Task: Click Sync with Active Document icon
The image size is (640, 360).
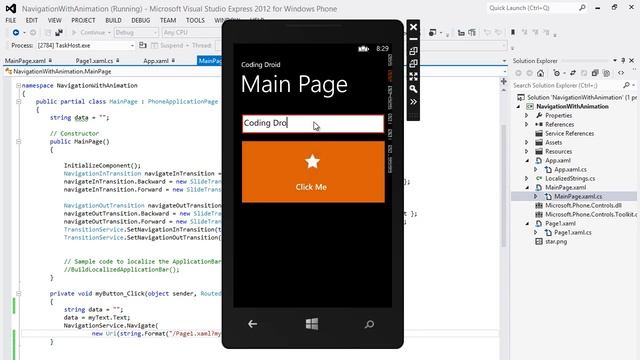Action: click(x=573, y=73)
